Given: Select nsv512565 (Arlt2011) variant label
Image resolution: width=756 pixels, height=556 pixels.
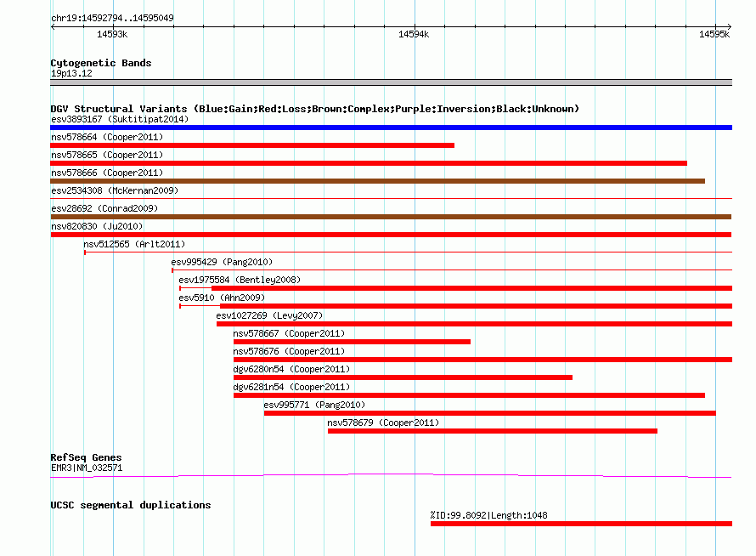Looking at the screenshot, I should (134, 244).
